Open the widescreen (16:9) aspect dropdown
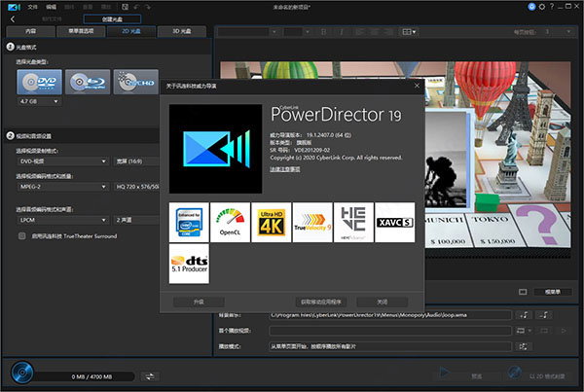The width and height of the screenshot is (584, 392). pyautogui.click(x=136, y=161)
